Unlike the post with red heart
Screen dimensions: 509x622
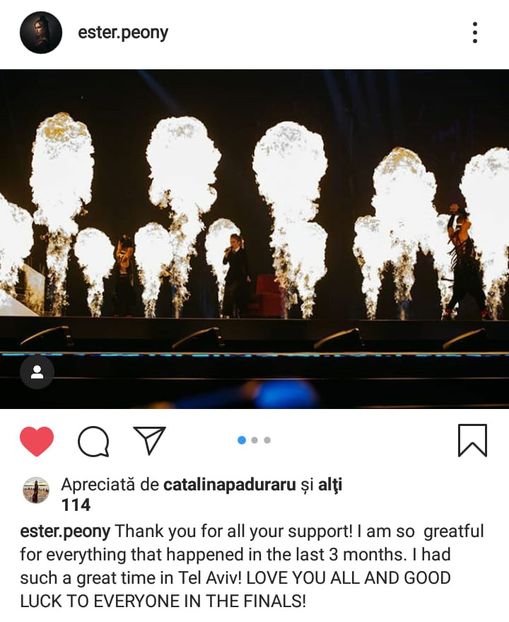tap(36, 441)
